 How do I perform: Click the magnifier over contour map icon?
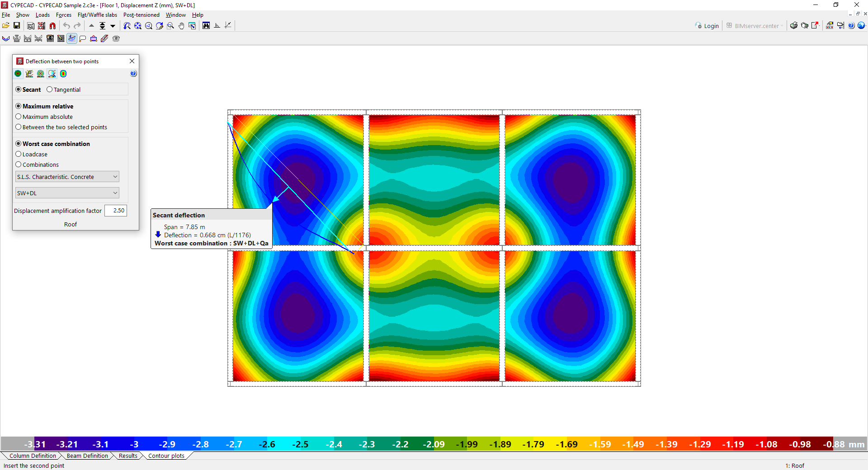tap(52, 74)
